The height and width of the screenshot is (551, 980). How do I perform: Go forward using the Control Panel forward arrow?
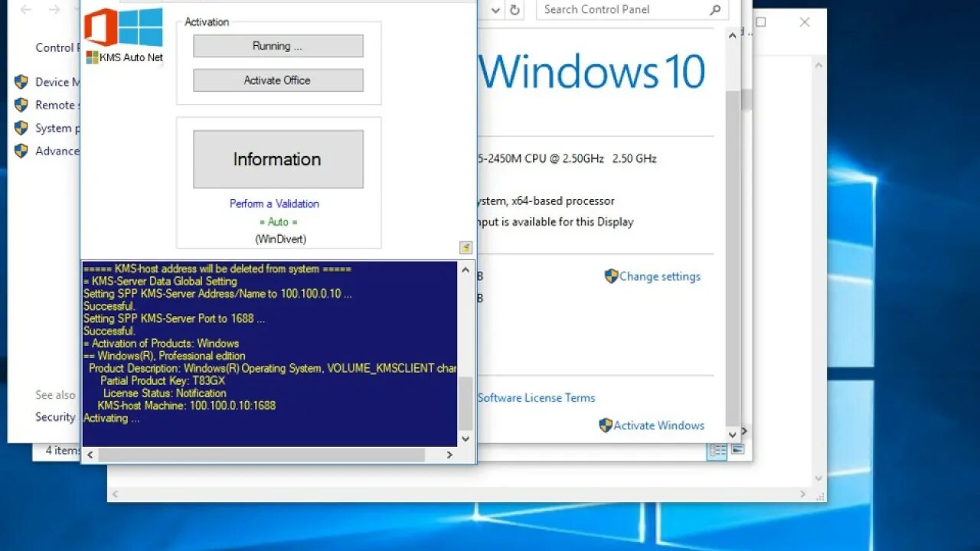coord(54,10)
